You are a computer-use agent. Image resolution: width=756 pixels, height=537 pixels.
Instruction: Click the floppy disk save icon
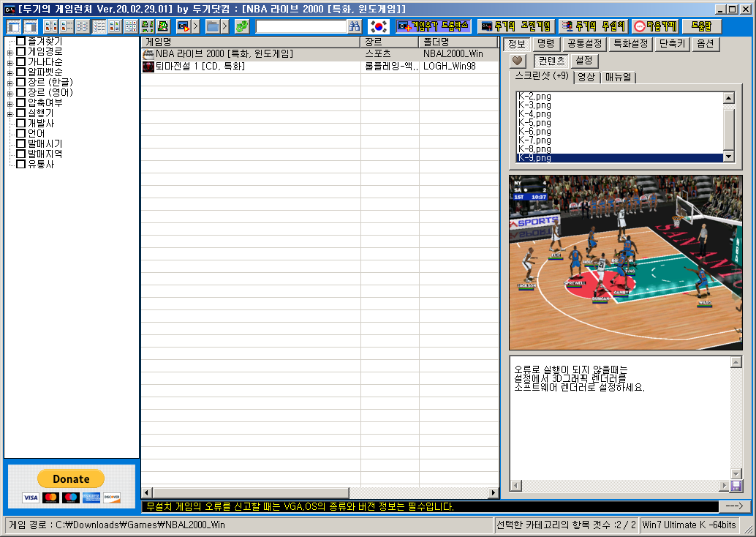click(x=736, y=486)
